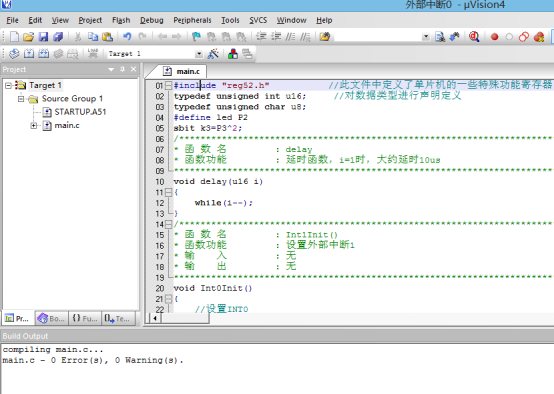This screenshot has height=394, width=554.
Task: Click the Download LOAD icon
Action: [93, 54]
